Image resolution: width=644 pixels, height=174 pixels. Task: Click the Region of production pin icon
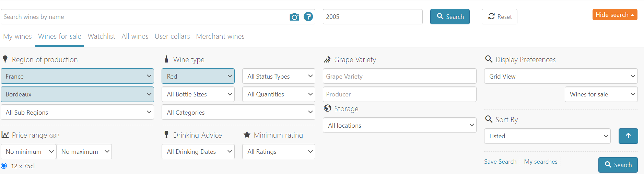5,59
